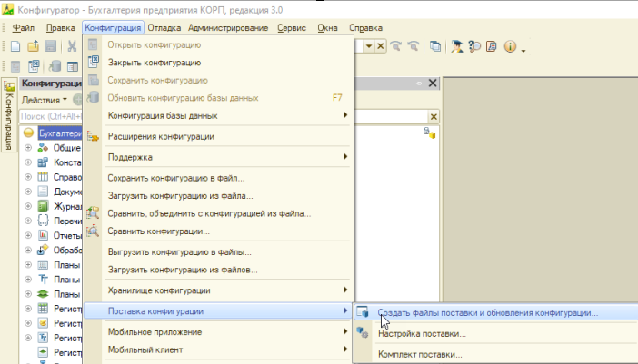Expand Конфигурация базы данных submenu
Screen dimensions: 638x364
tap(218, 116)
